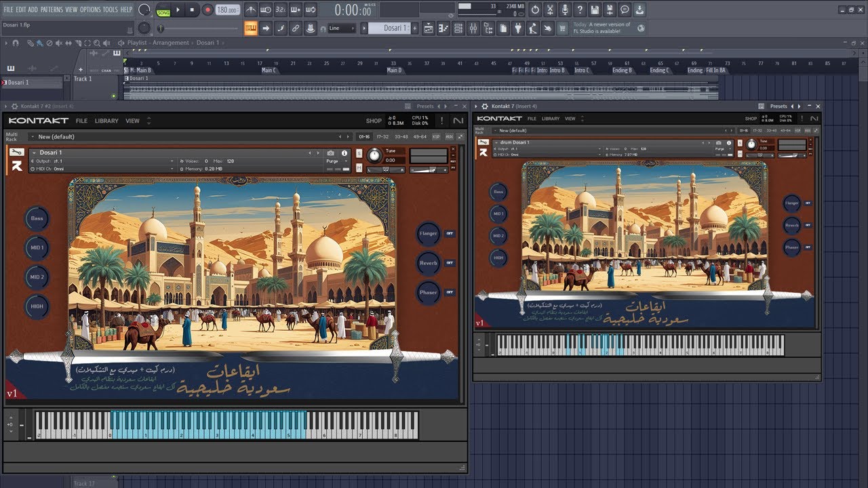The height and width of the screenshot is (488, 868).
Task: Open the Mixer view button
Action: coord(473,28)
